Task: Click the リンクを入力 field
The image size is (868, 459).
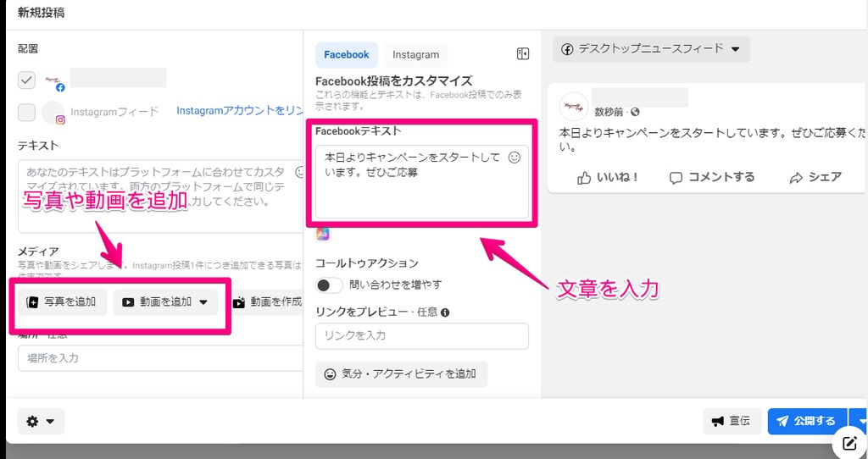Action: [422, 335]
